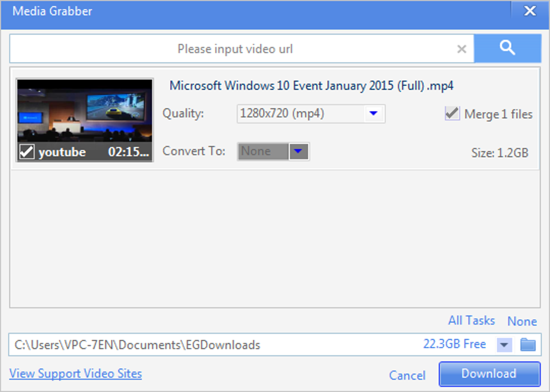Select All Tasks
This screenshot has width=550, height=392.
pyautogui.click(x=471, y=320)
